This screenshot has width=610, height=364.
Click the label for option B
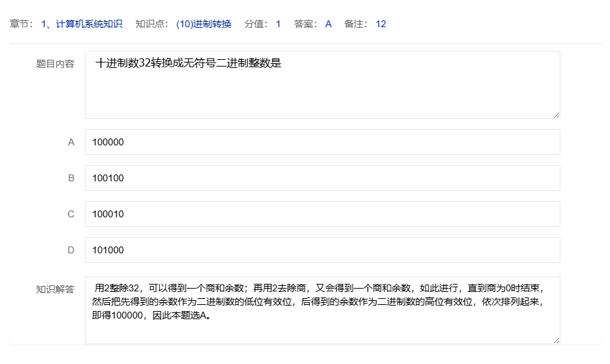pos(71,178)
